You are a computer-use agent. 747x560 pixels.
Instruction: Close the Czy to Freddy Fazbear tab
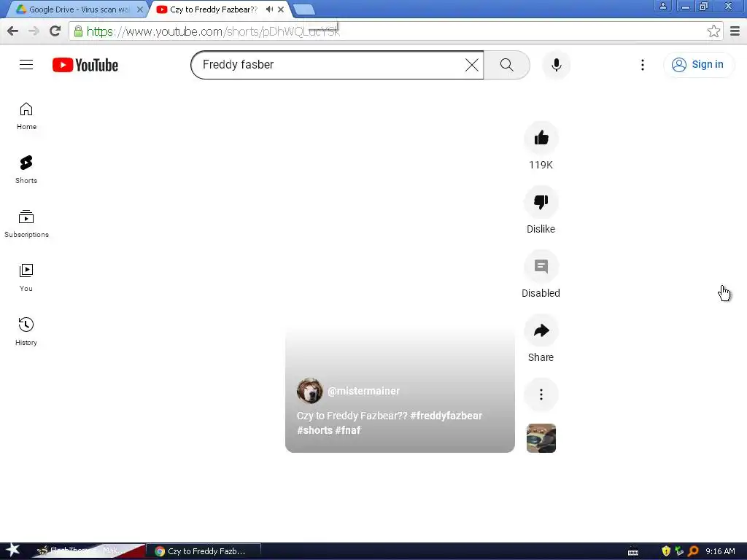click(281, 9)
